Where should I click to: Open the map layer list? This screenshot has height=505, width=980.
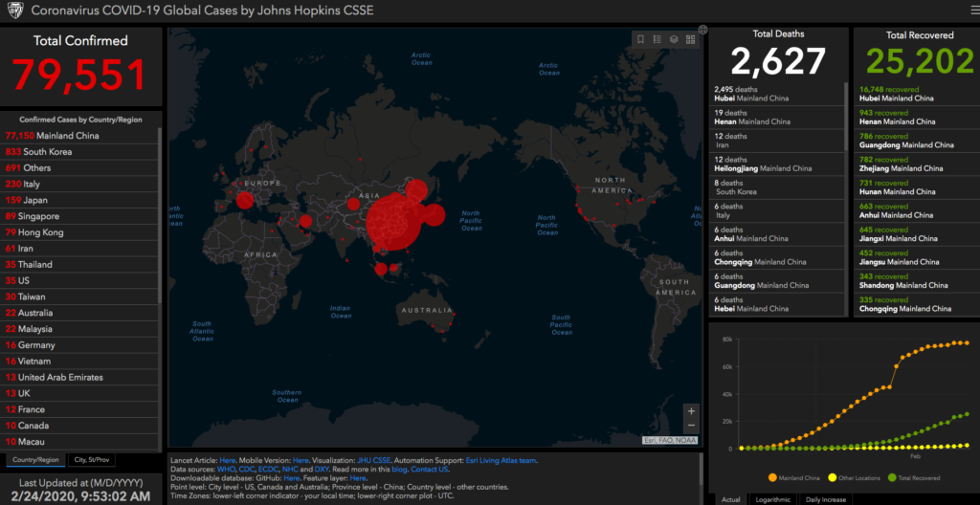[x=674, y=39]
